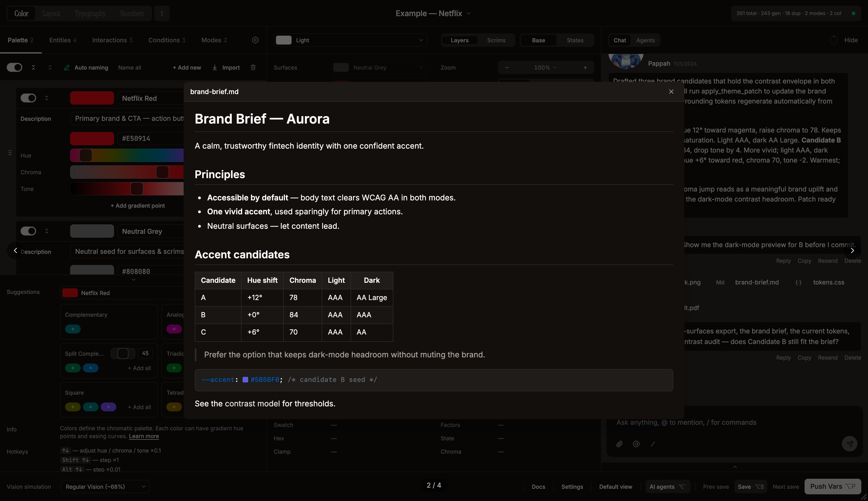The height and width of the screenshot is (501, 868).
Task: Add the Square olive suggestion chip
Action: point(73,407)
